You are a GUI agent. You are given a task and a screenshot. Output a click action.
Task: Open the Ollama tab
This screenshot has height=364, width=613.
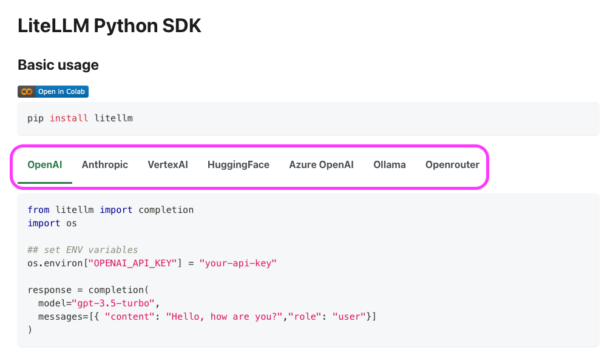390,164
